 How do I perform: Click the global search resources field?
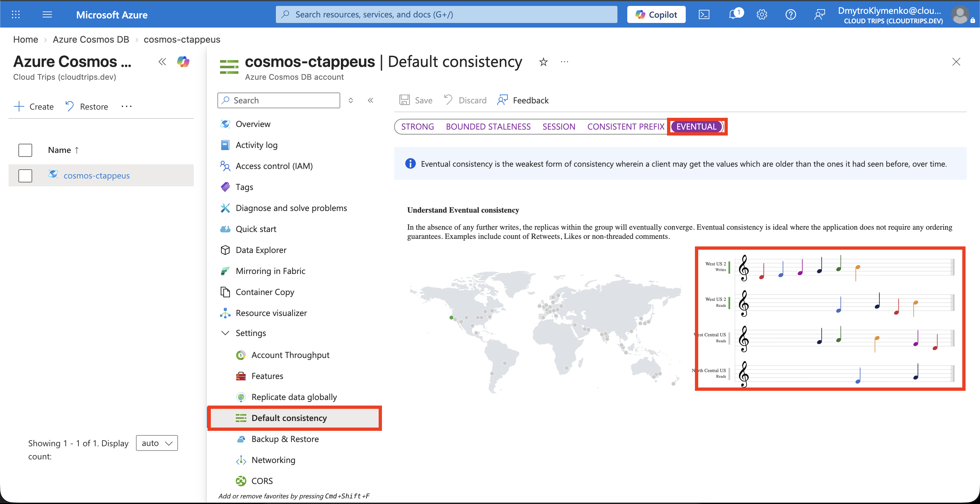point(446,14)
